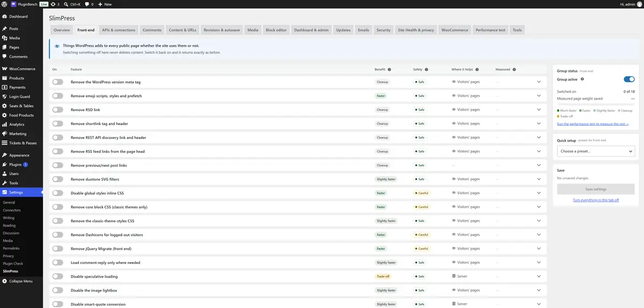The height and width of the screenshot is (308, 644).
Task: Expand Remove RSS feed links row details
Action: pos(539,151)
